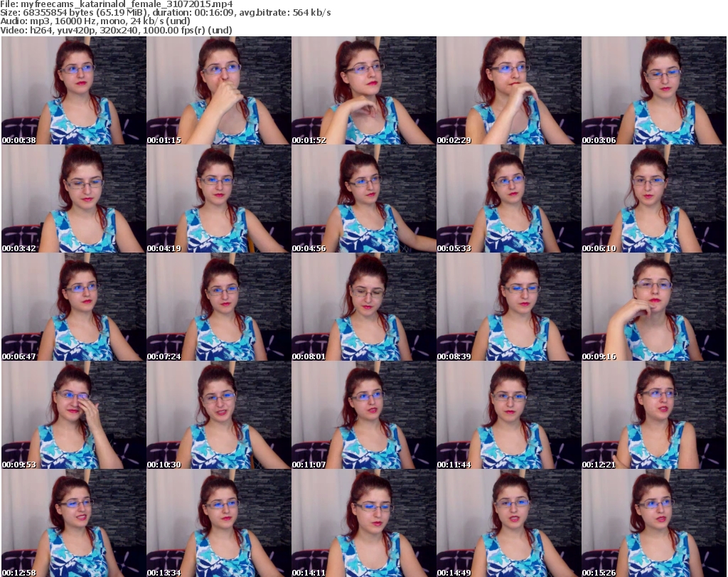Open the frame timestamped 00:09:16
This screenshot has width=728, height=577.
pos(654,307)
